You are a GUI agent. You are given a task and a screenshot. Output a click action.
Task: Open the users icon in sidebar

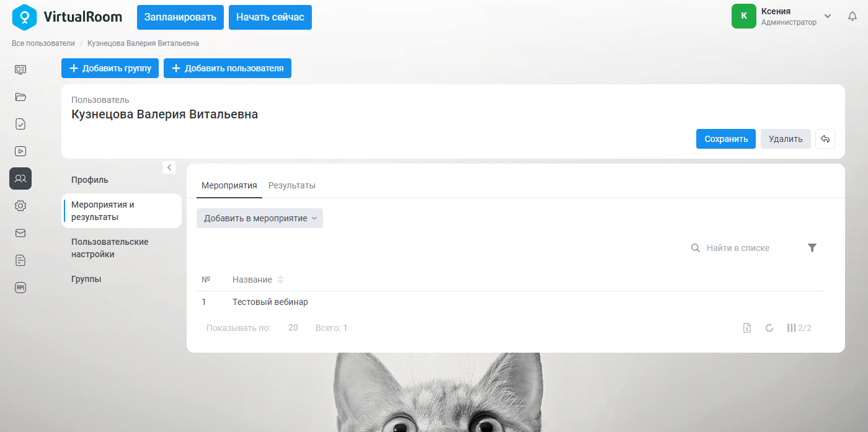(x=20, y=179)
